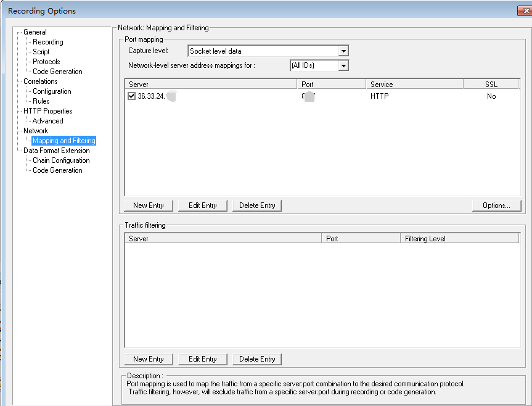Screen dimensions: 532x406
Task: Open Rules under Correlations
Action: point(41,101)
